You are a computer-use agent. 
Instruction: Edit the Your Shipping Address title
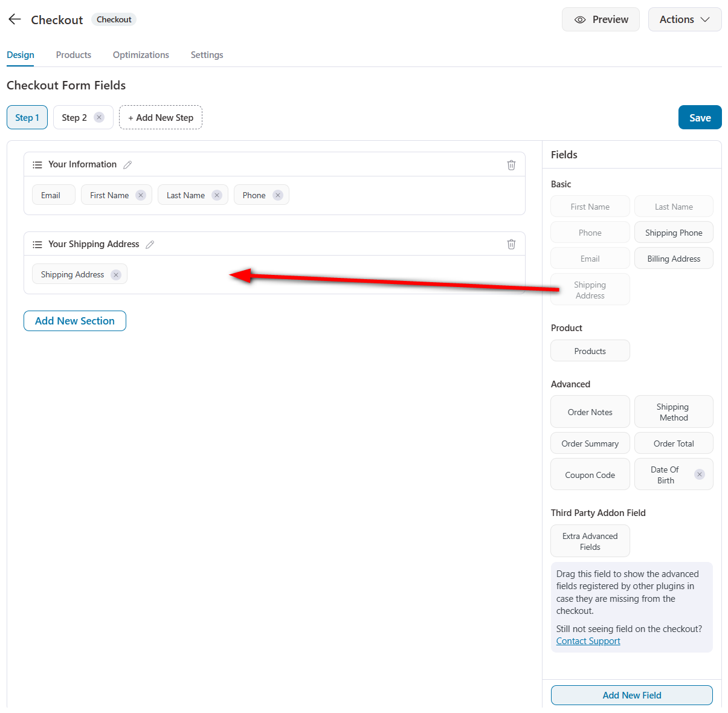click(150, 244)
